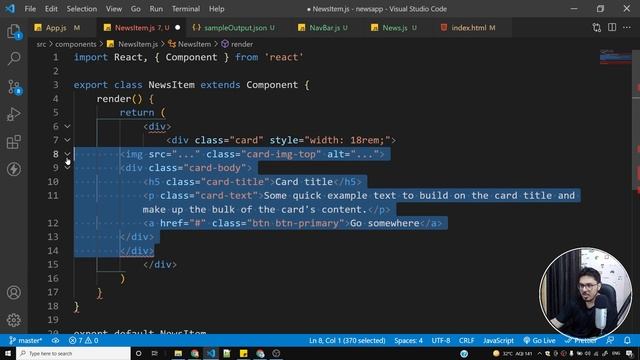The width and height of the screenshot is (640, 360).
Task: Click the Go Live button in status bar
Action: coord(539,340)
